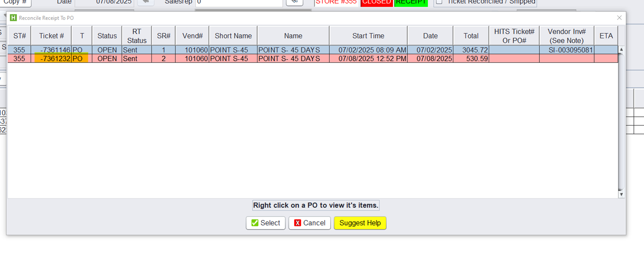Click the Vendor Inv# column header
The image size is (644, 255).
566,36
